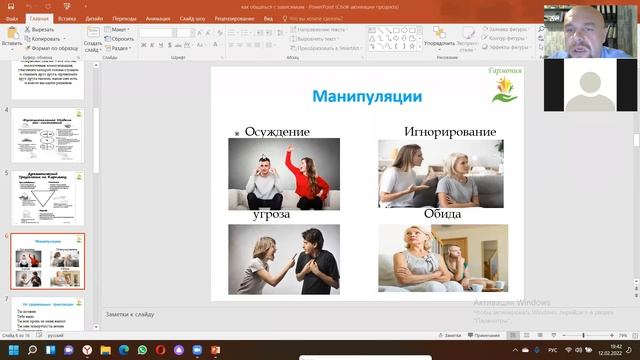The height and width of the screenshot is (360, 640).
Task: Click the Обида label on slide
Action: click(442, 213)
